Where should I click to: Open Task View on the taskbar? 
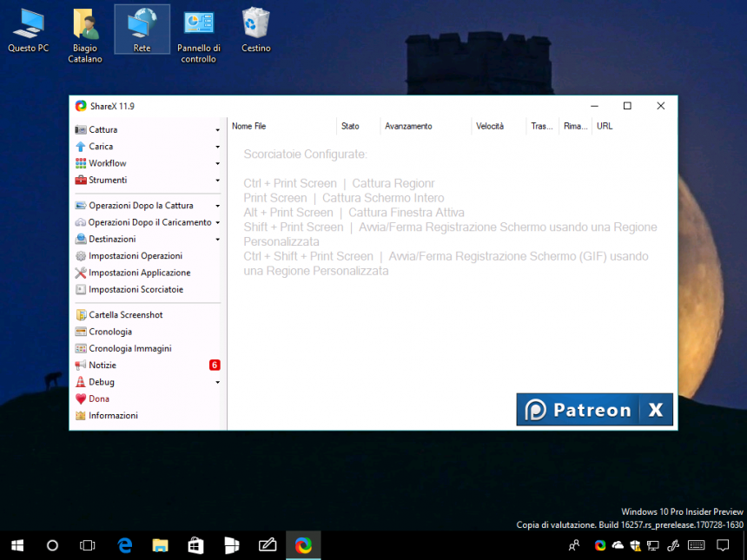[88, 545]
